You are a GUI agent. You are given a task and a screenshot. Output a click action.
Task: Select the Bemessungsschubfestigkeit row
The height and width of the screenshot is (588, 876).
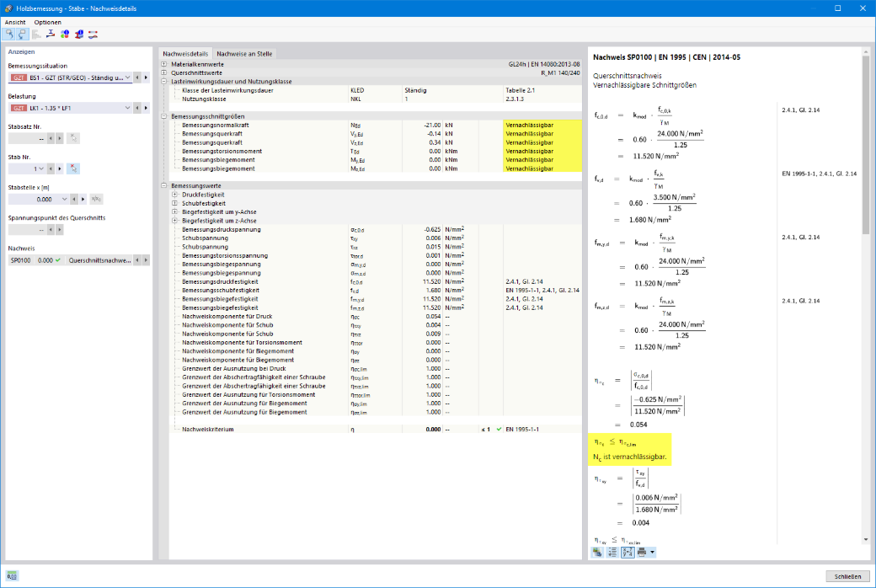click(x=375, y=291)
